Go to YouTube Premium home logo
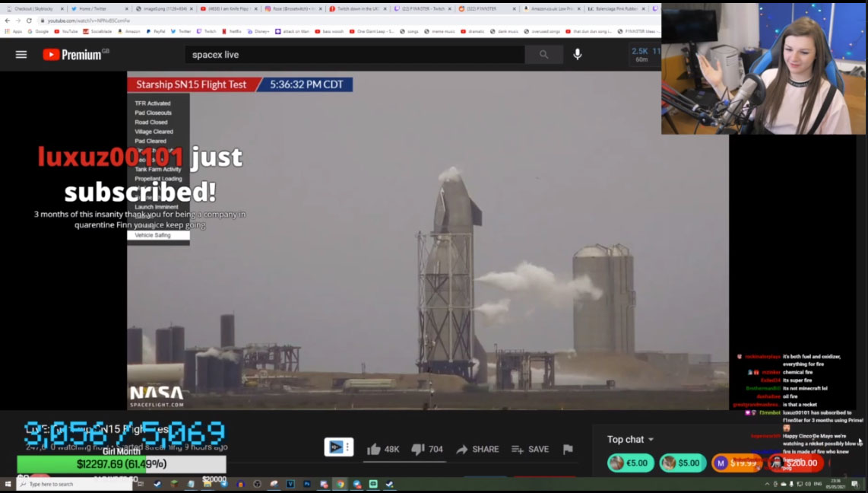 [x=76, y=54]
